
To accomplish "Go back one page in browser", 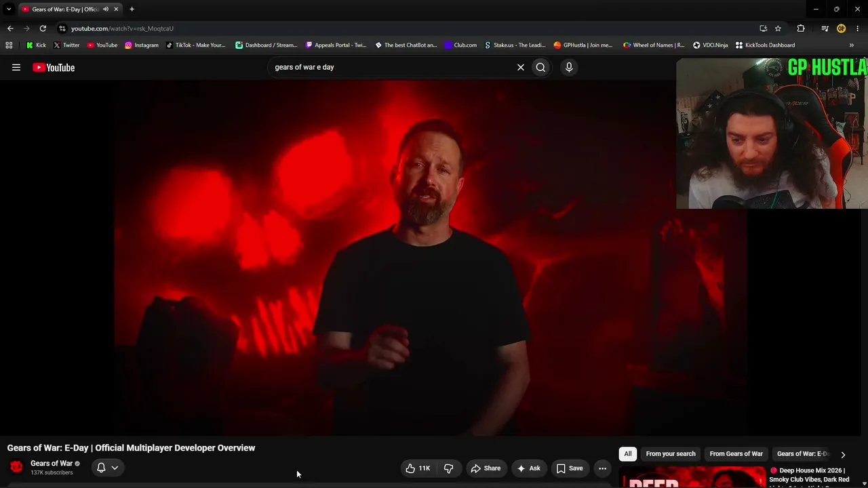I will 10,28.
